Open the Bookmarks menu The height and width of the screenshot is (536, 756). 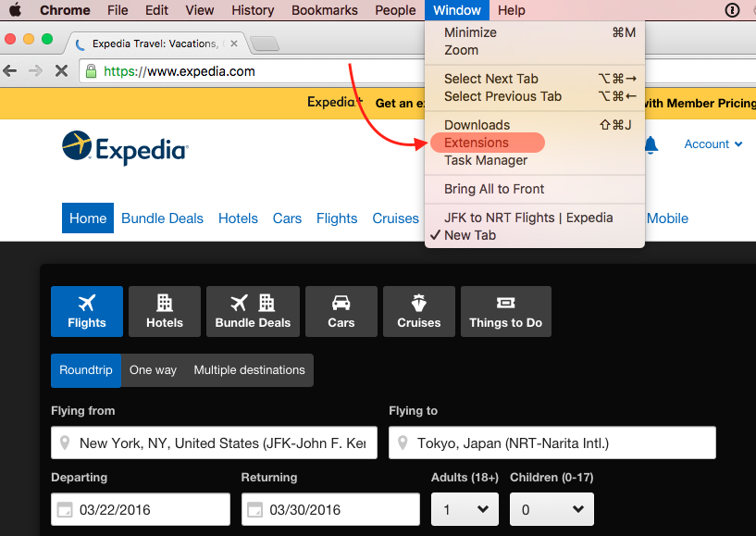[325, 10]
